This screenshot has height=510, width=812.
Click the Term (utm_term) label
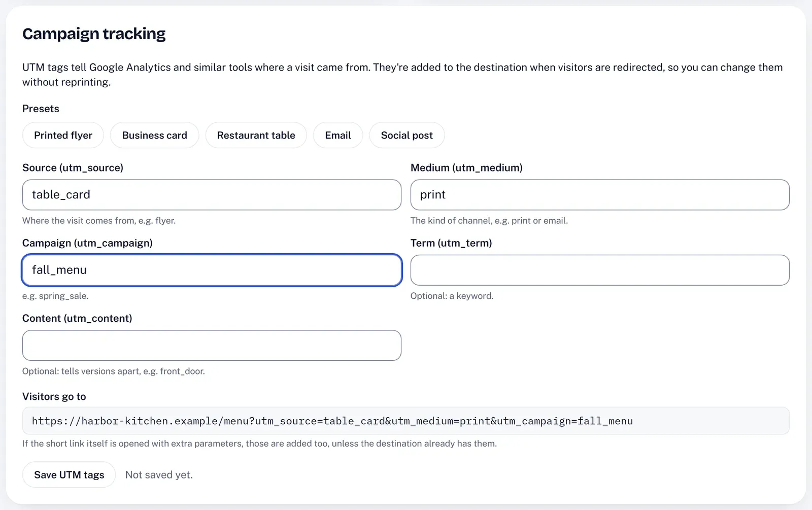451,243
